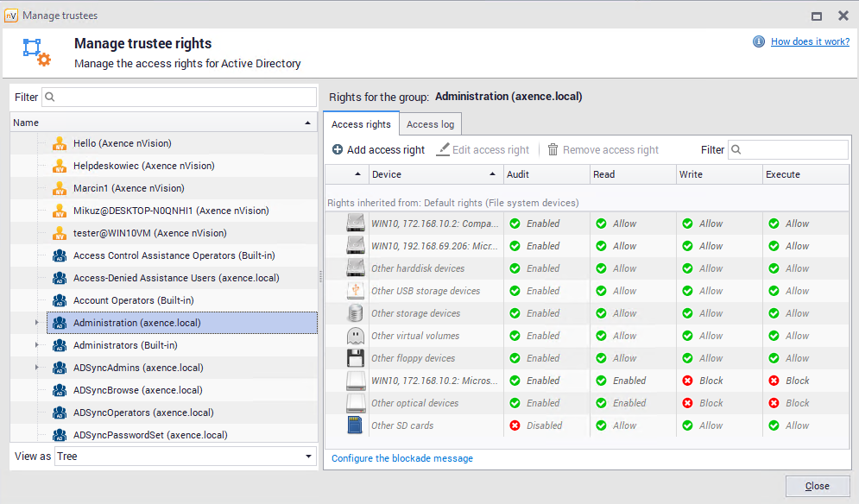Select the Access rights tab
The width and height of the screenshot is (859, 504).
pos(361,124)
